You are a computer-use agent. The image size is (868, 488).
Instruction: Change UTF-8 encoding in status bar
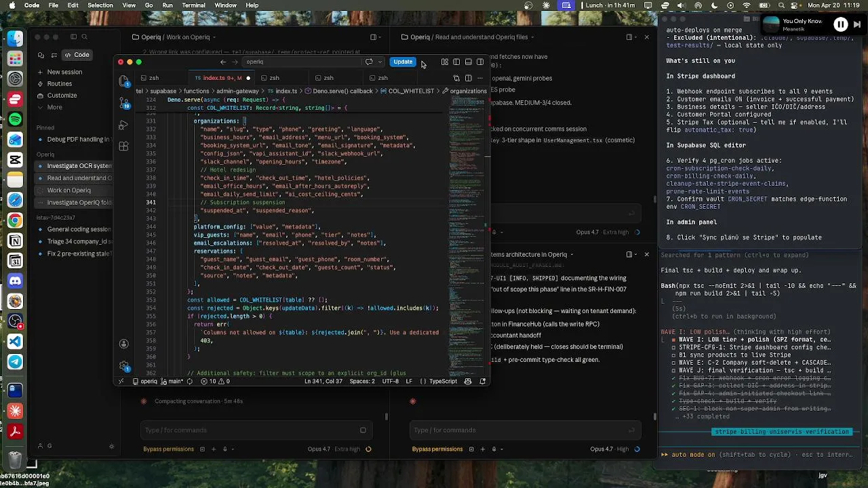[x=391, y=382]
